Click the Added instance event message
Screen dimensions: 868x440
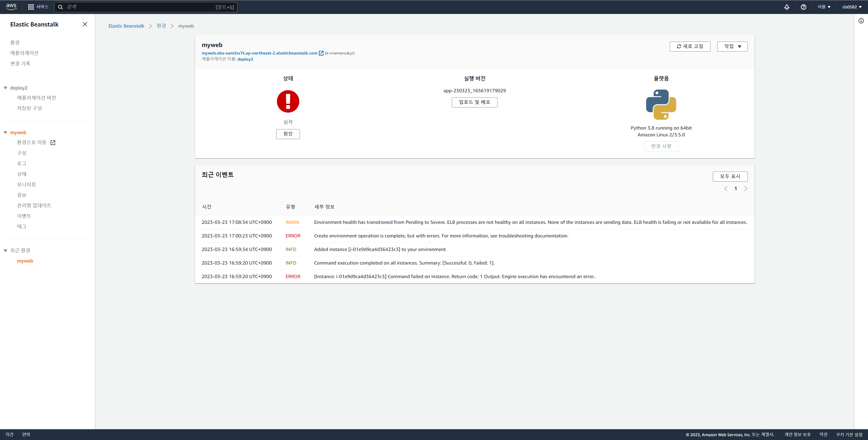[380, 249]
